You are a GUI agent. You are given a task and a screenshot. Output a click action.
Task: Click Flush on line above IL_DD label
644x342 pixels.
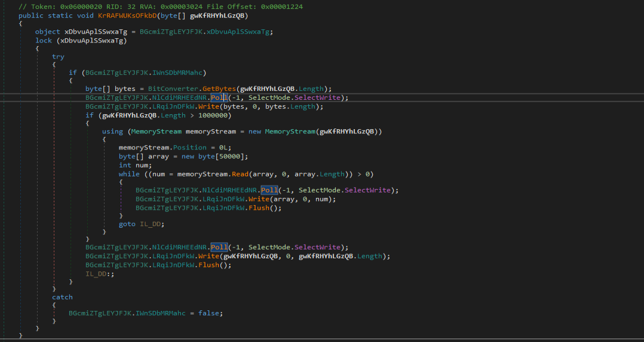[x=208, y=265]
